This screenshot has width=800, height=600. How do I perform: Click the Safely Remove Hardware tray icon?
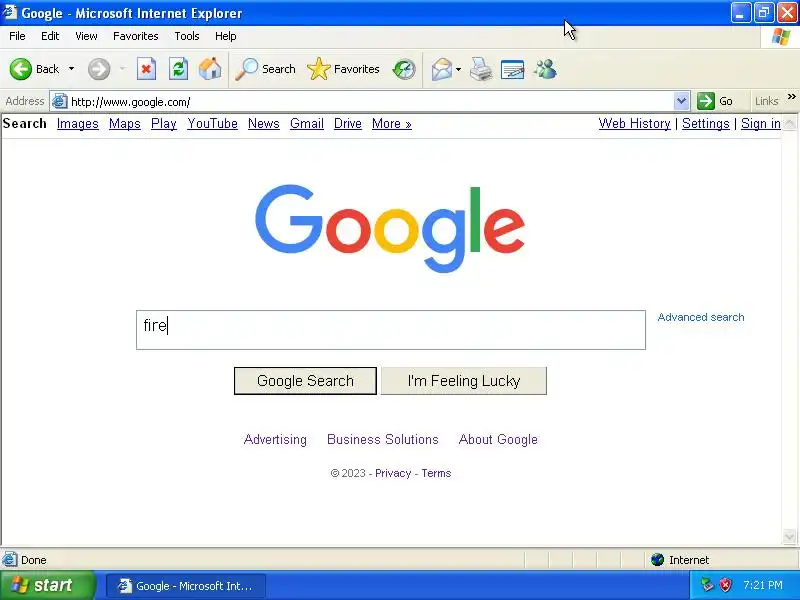click(707, 585)
